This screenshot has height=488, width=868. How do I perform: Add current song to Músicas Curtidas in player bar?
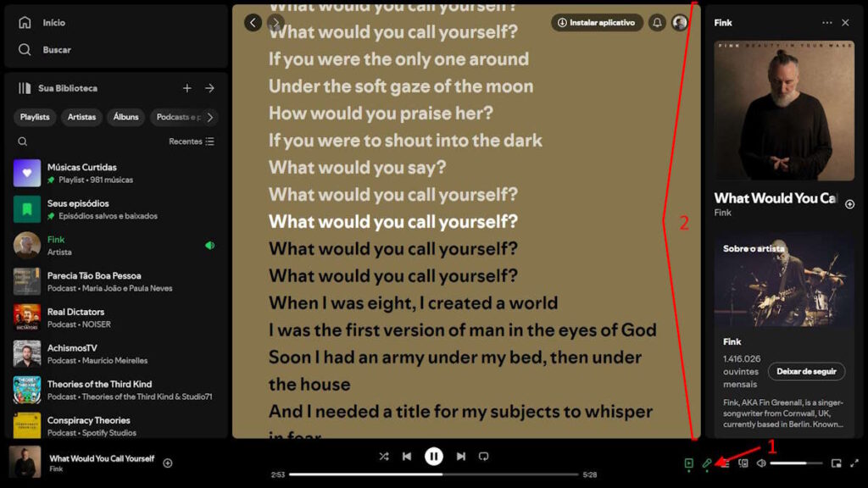pos(168,463)
